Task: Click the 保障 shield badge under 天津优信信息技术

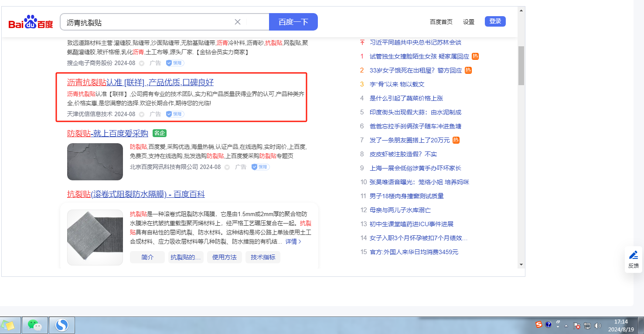Action: [175, 114]
